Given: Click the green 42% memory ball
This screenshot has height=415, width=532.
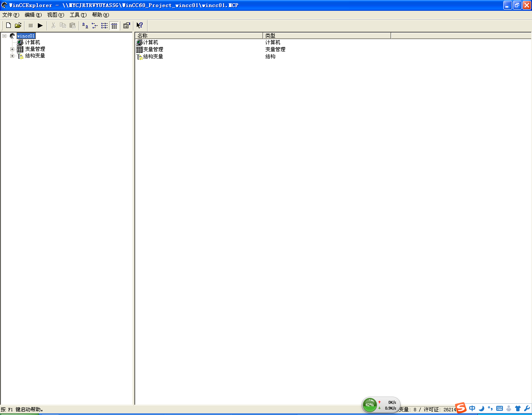Looking at the screenshot, I should tap(369, 405).
